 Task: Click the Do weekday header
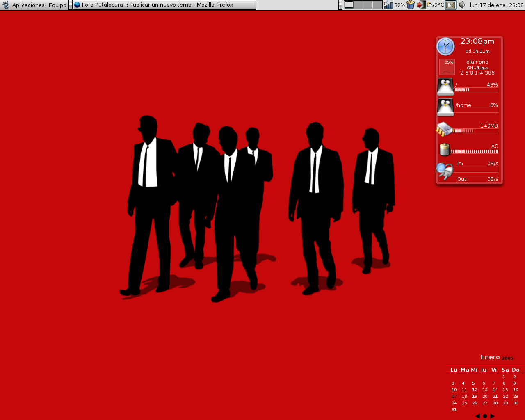tap(516, 370)
